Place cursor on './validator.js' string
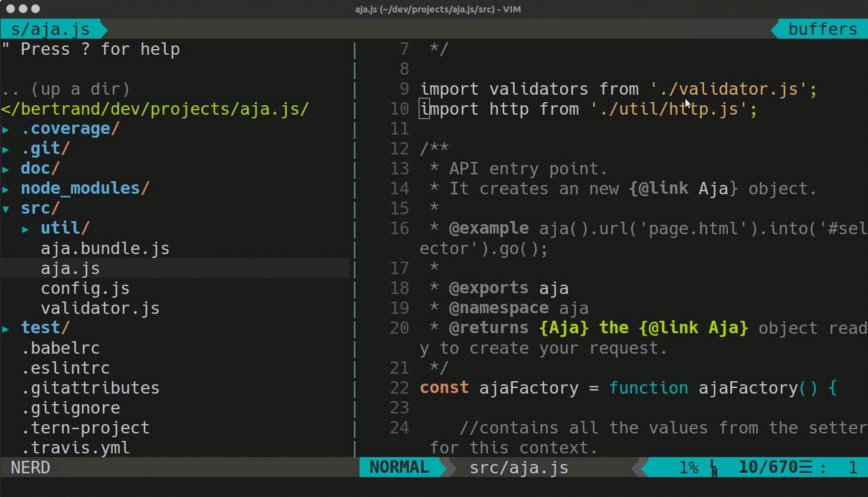The height and width of the screenshot is (497, 868). [x=729, y=89]
